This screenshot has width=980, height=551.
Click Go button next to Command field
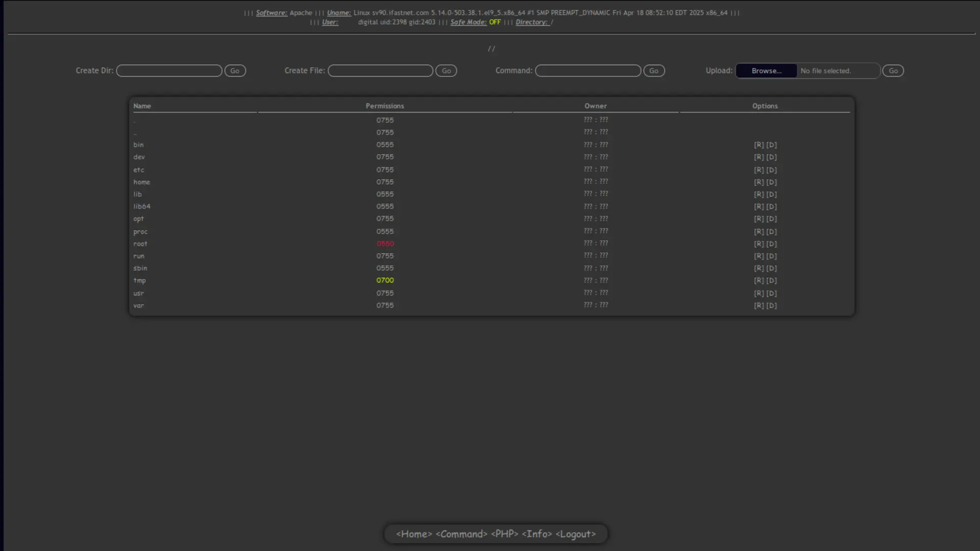[654, 70]
